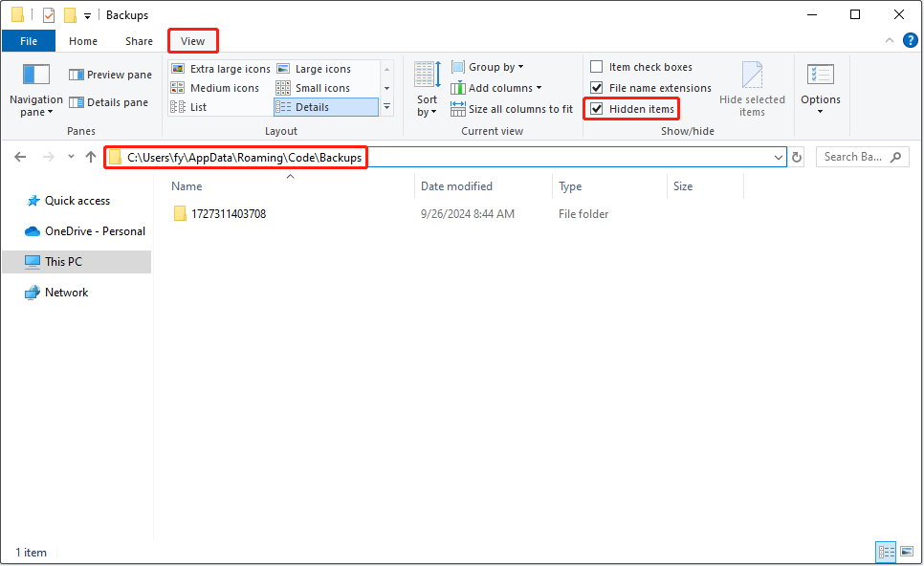Select the 1727311403708 folder name
Viewport: 924px width, 566px height.
tap(229, 214)
